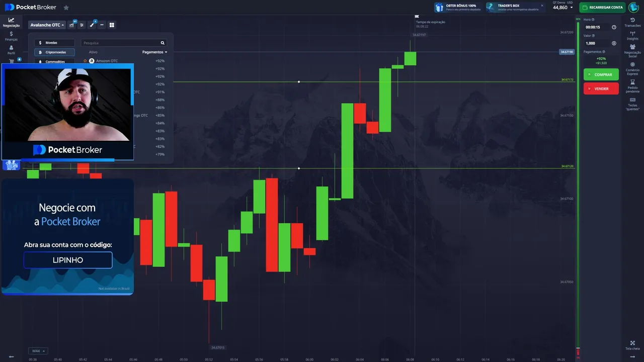Viewport: 644px width, 362px height.
Task: Open the M44 timeframe dropdown
Action: [x=38, y=350]
